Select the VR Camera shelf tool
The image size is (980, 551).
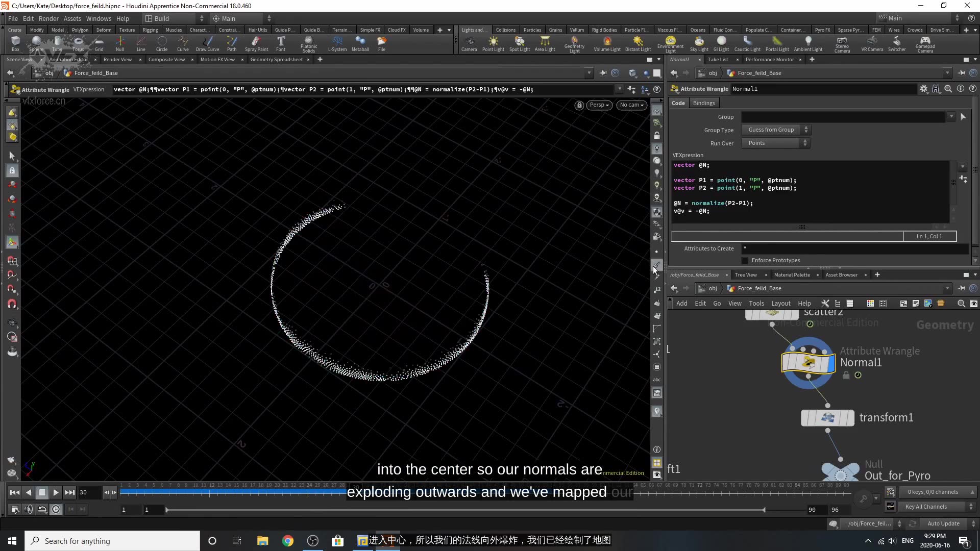872,43
